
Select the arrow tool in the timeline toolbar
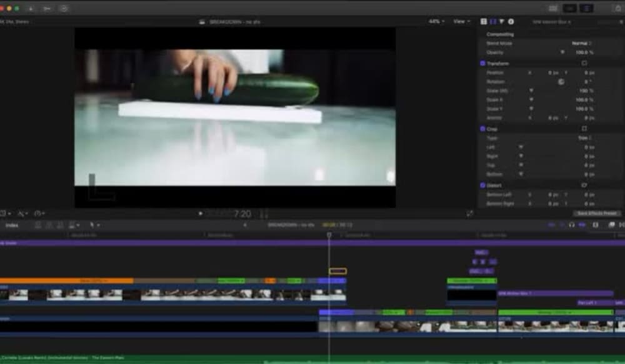coord(91,225)
